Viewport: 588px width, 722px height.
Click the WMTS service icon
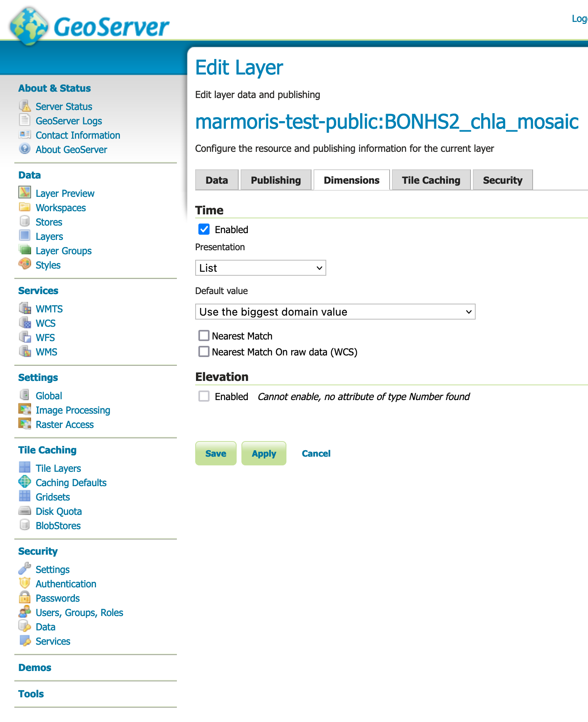25,308
